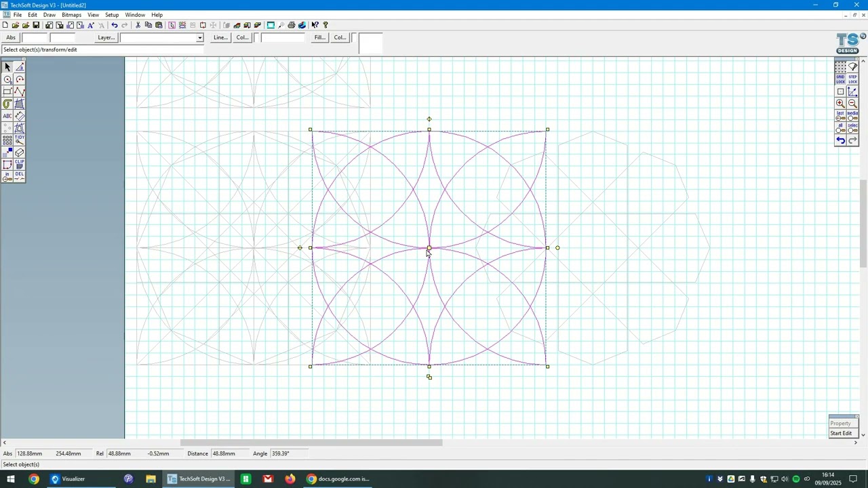
Task: Open the Windows Start menu
Action: coord(11,479)
